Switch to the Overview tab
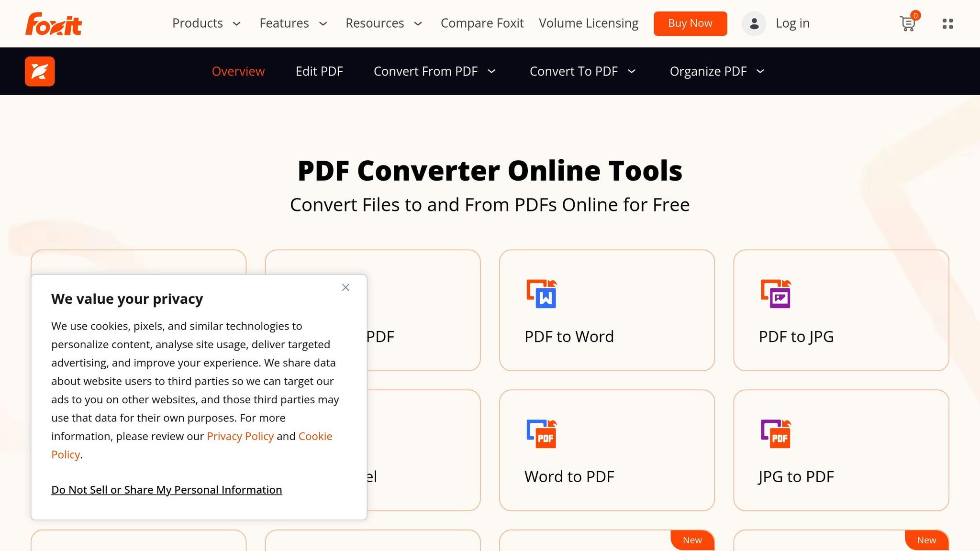 click(x=238, y=71)
